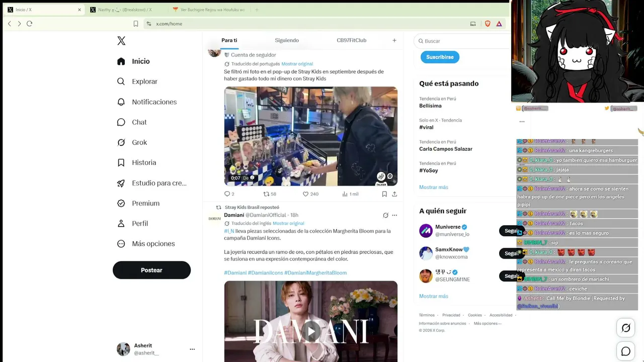Image resolution: width=644 pixels, height=362 pixels.
Task: Open Inicio home icon in sidebar
Action: (x=121, y=61)
